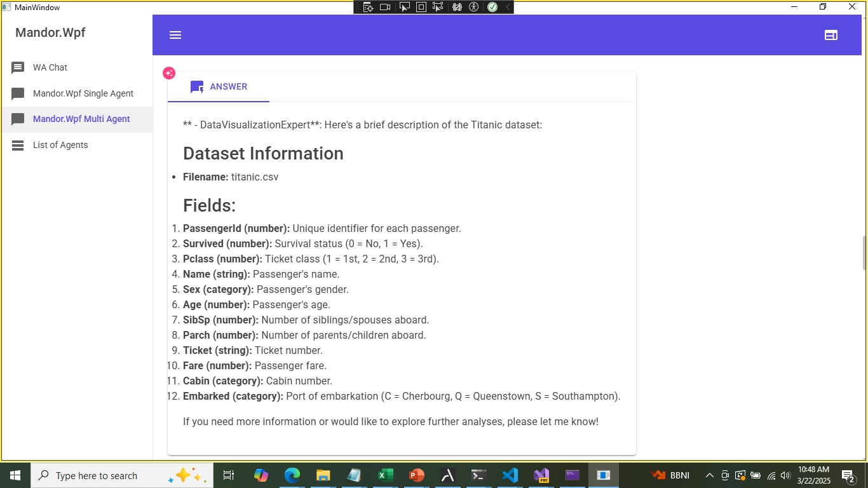
Task: Toggle the hot reload braces icon in debug toolbar
Action: 456,7
